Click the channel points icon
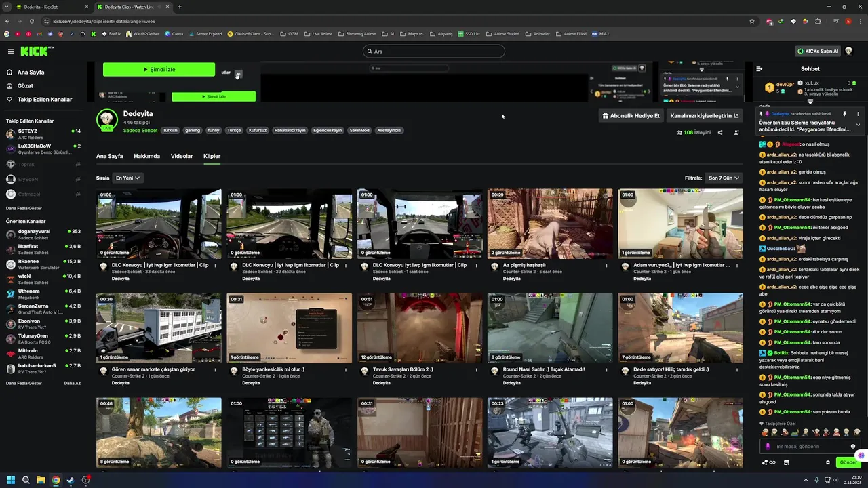 click(768, 462)
